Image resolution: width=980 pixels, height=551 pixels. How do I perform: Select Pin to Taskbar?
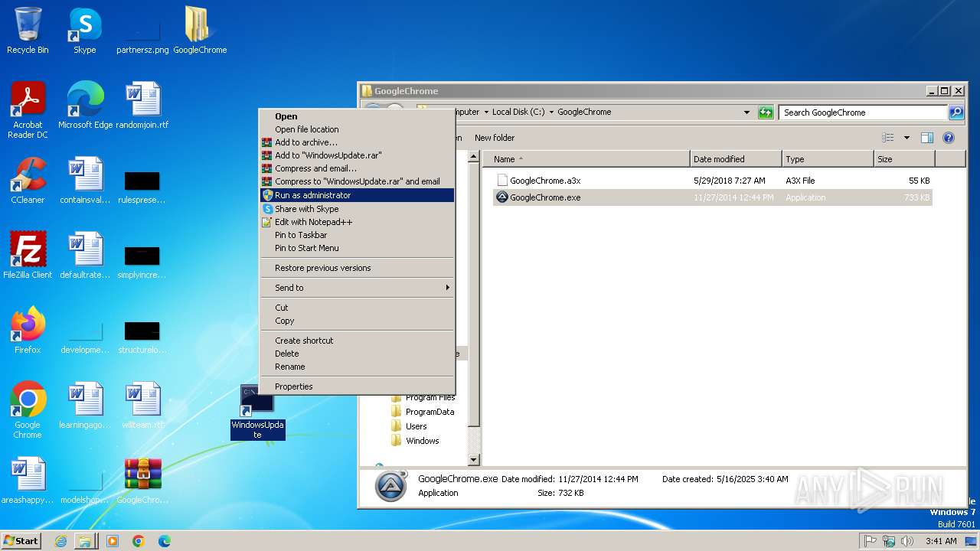click(356, 235)
